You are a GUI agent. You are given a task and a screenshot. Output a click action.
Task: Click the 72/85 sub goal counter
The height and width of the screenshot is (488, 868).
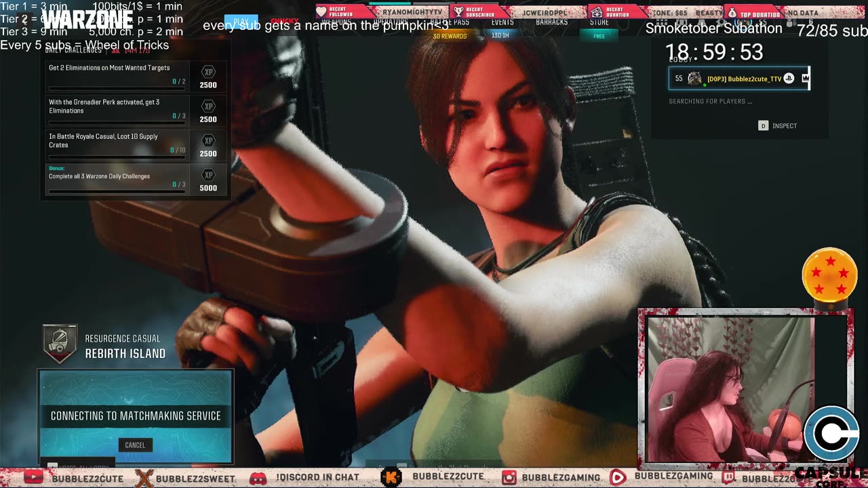(x=832, y=31)
